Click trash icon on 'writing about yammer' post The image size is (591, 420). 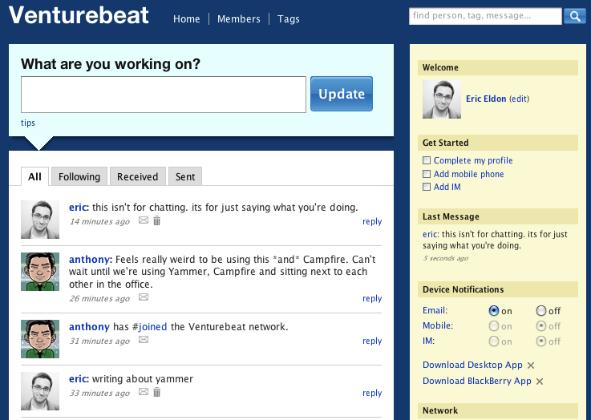coord(157,392)
